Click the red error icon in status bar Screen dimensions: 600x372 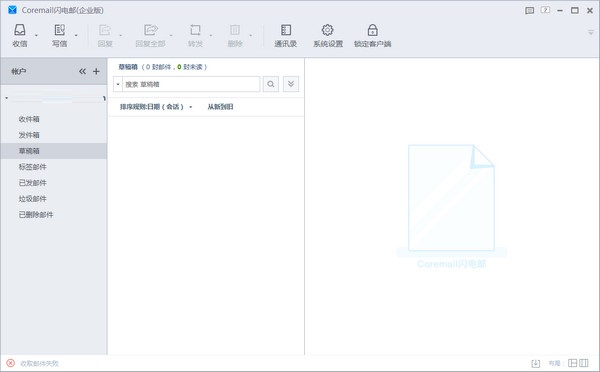[11, 363]
